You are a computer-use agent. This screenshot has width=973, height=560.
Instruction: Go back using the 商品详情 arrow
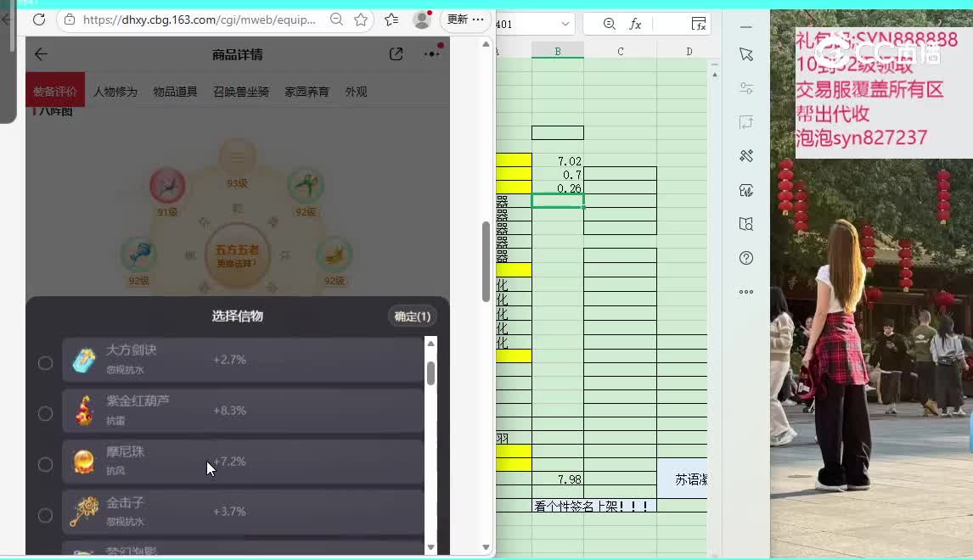tap(41, 54)
